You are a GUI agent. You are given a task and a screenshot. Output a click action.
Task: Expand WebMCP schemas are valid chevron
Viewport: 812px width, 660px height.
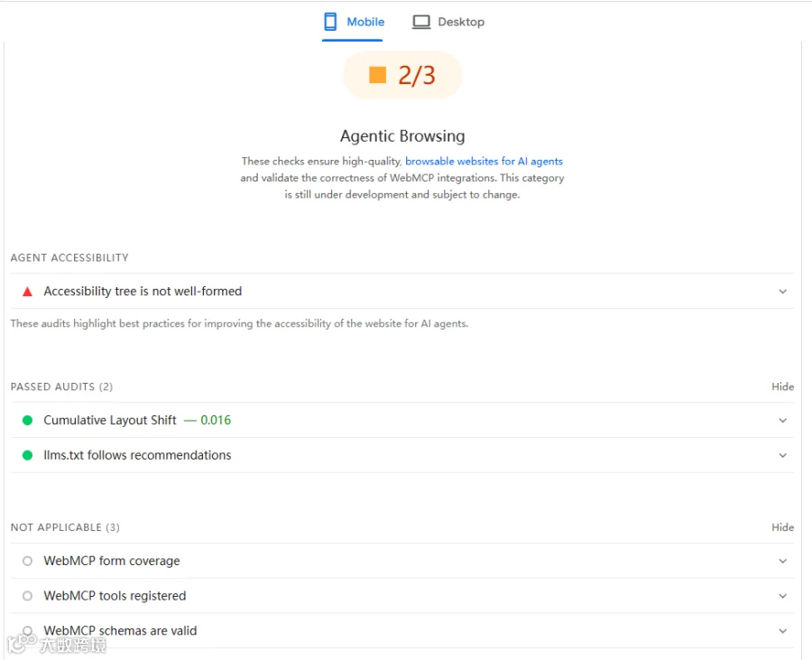point(782,631)
